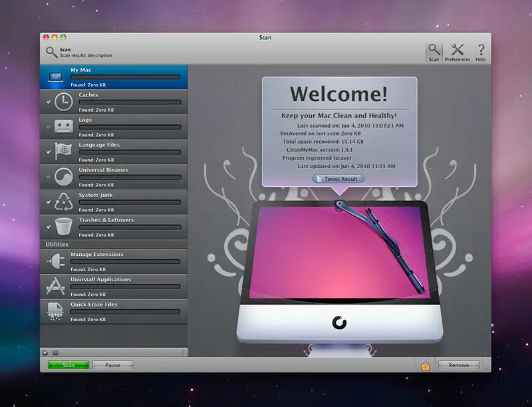This screenshot has width=532, height=407.
Task: Select the Universal Binaries label
Action: click(x=104, y=170)
